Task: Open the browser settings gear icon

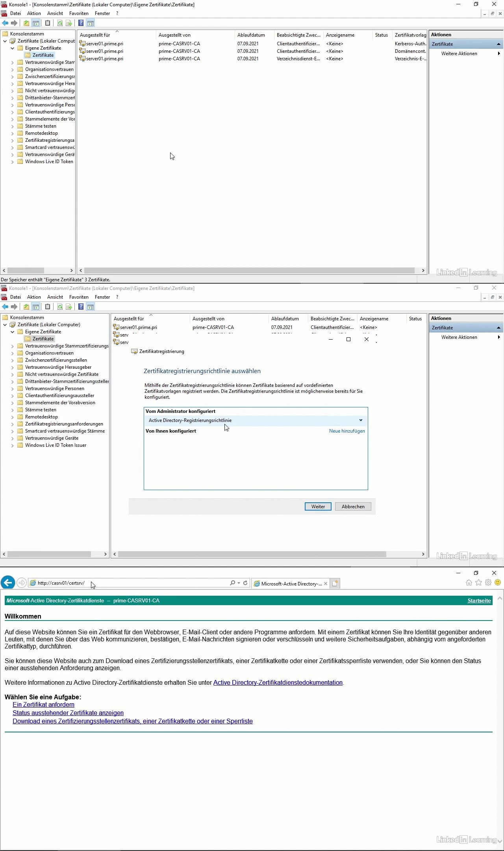Action: click(x=488, y=583)
